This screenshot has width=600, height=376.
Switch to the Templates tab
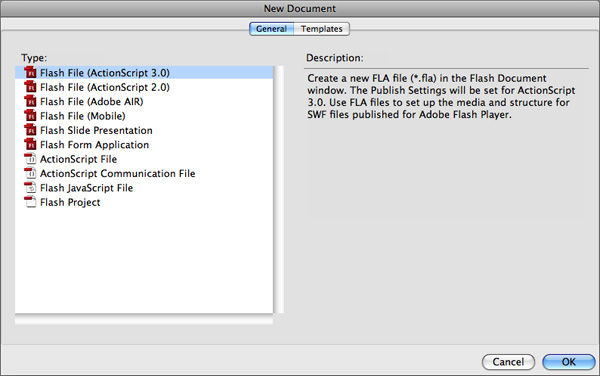click(x=321, y=29)
